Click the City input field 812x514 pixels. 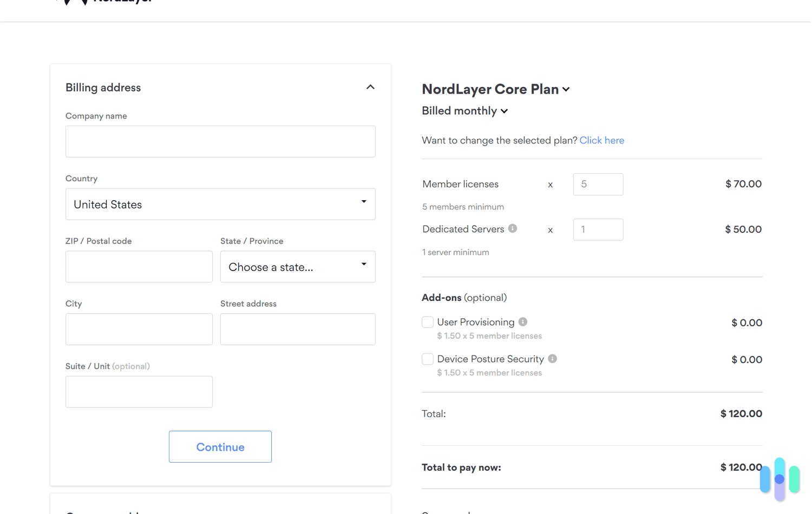pos(139,329)
